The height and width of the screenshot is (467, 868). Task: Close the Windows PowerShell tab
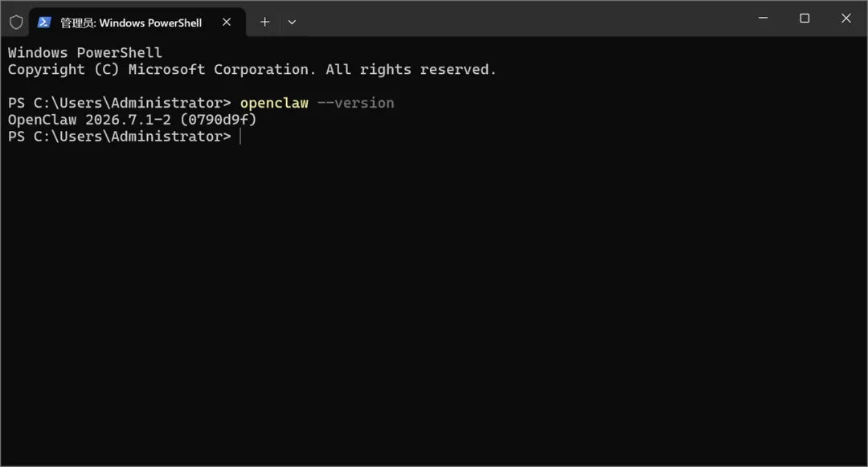(x=227, y=23)
